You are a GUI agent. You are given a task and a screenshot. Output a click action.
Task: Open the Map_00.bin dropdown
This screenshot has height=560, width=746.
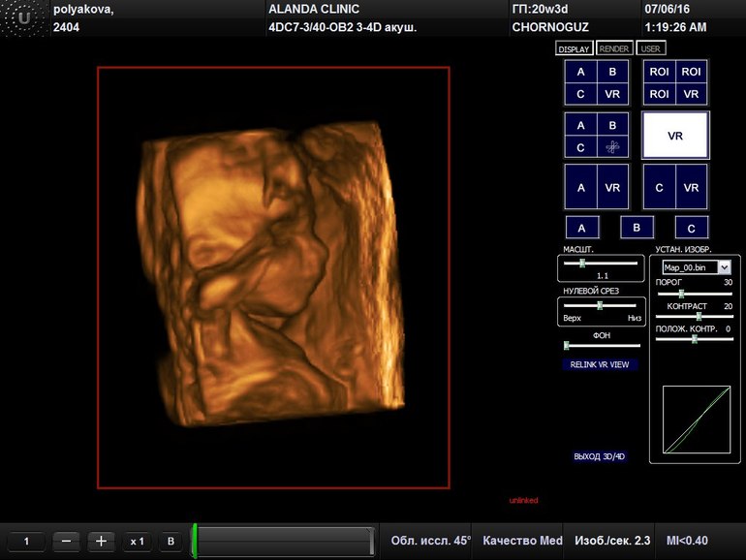(696, 266)
